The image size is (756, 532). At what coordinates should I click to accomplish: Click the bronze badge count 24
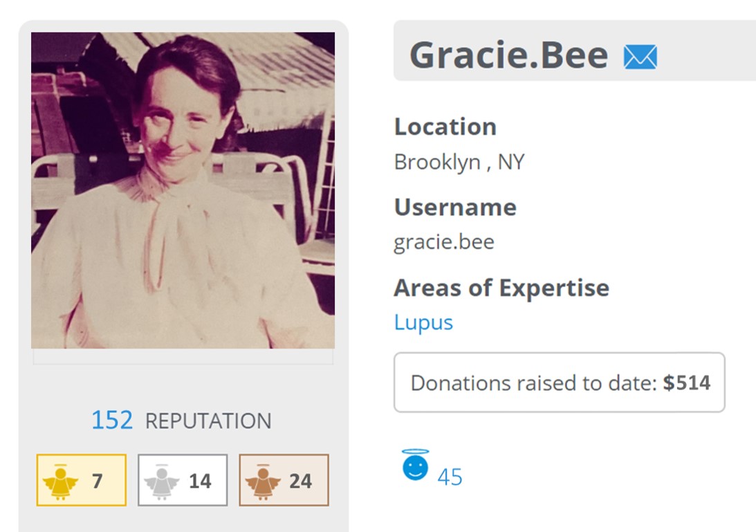tap(300, 481)
